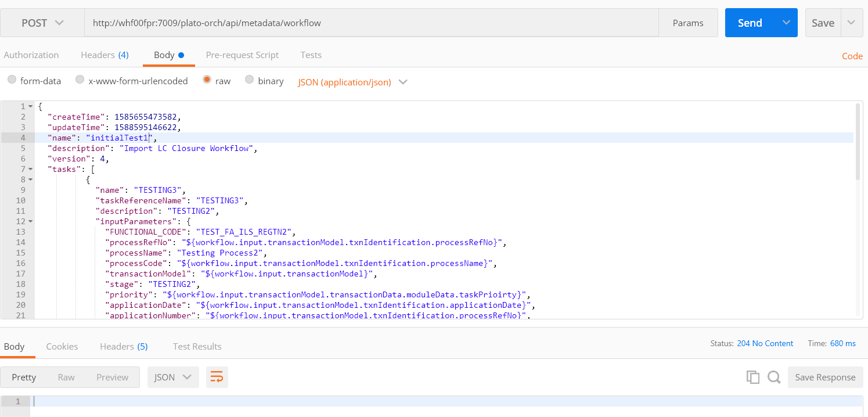Click the request URL input field

(372, 23)
